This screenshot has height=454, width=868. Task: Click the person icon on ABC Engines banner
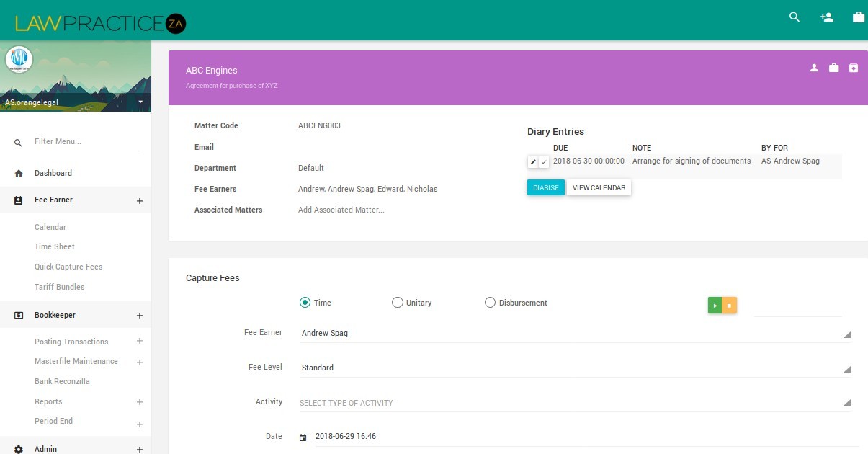coord(814,67)
